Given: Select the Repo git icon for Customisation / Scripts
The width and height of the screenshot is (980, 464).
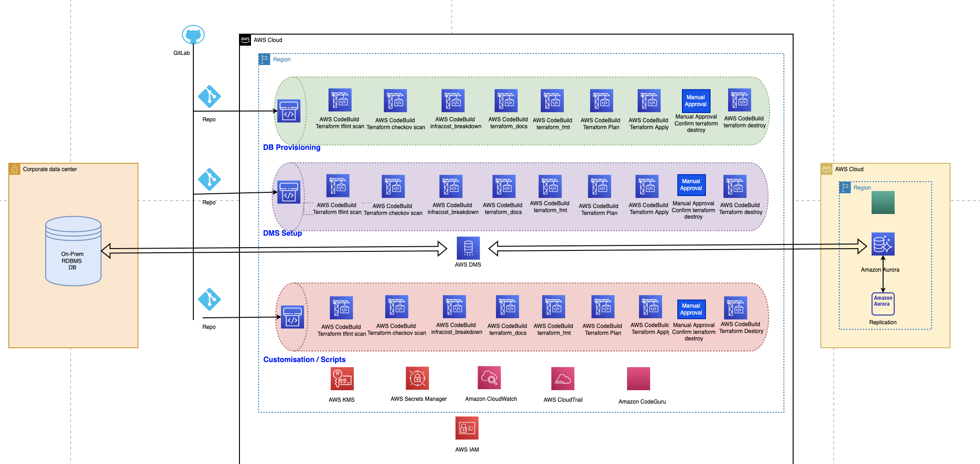Looking at the screenshot, I should pos(209,299).
